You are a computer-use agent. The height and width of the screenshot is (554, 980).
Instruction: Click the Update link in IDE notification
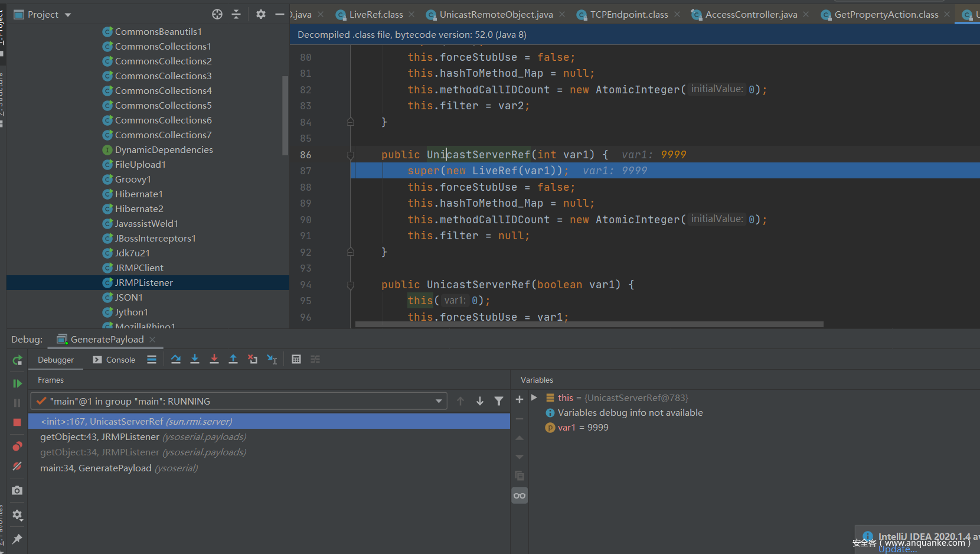point(897,549)
